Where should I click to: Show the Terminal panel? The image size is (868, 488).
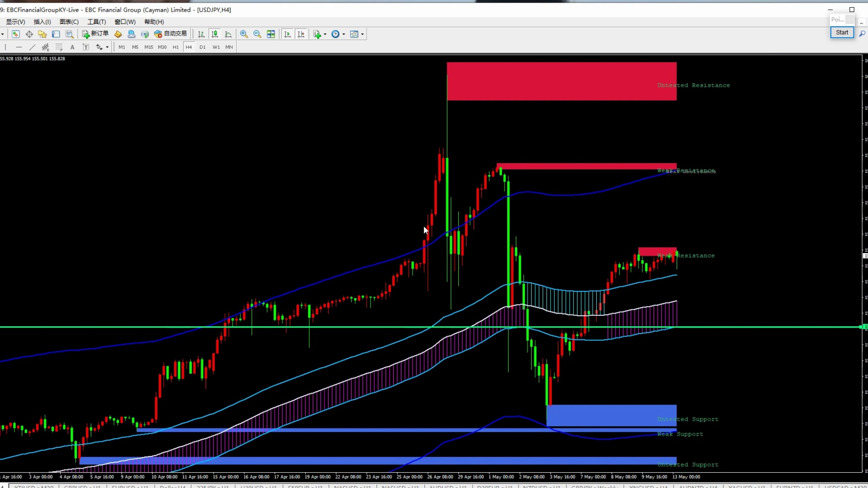click(x=56, y=34)
